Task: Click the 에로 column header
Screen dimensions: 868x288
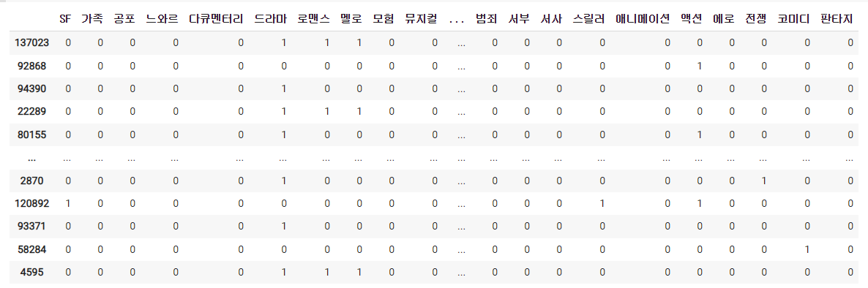Action: pos(724,19)
